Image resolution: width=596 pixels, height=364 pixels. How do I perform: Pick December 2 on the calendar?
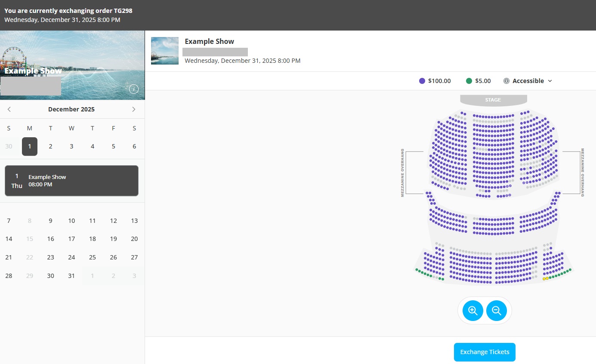coord(50,146)
